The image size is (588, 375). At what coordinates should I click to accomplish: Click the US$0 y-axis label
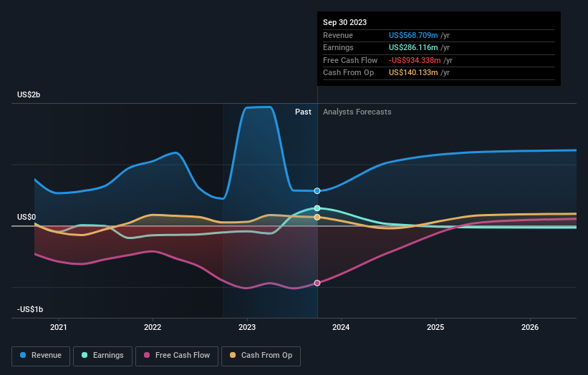coord(26,218)
